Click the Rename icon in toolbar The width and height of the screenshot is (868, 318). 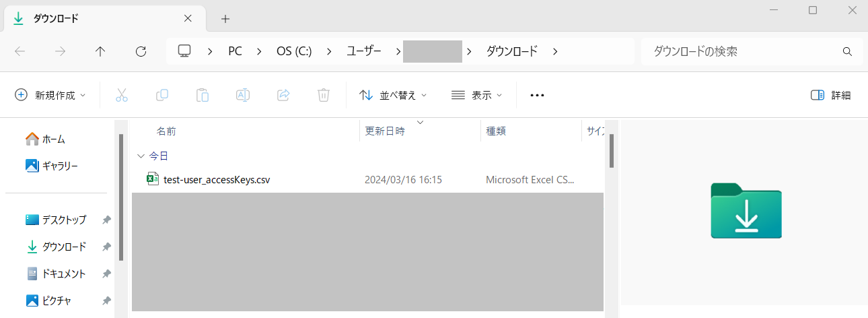[243, 95]
